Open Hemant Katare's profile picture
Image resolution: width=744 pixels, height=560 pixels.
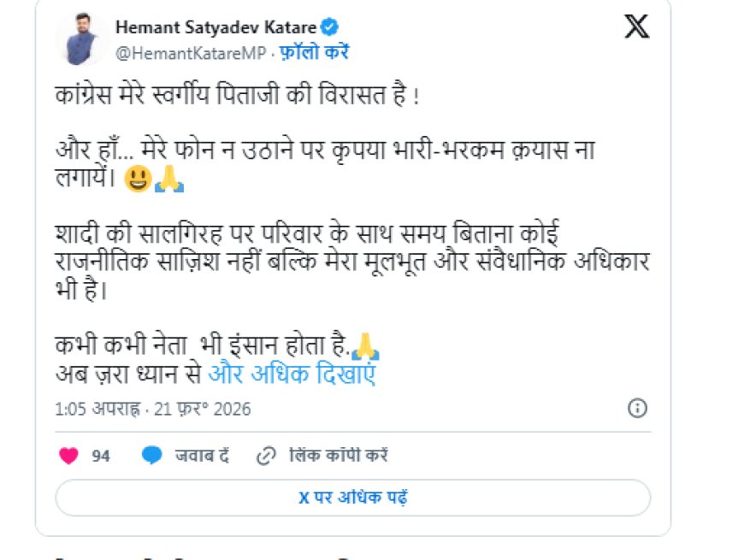click(x=81, y=40)
